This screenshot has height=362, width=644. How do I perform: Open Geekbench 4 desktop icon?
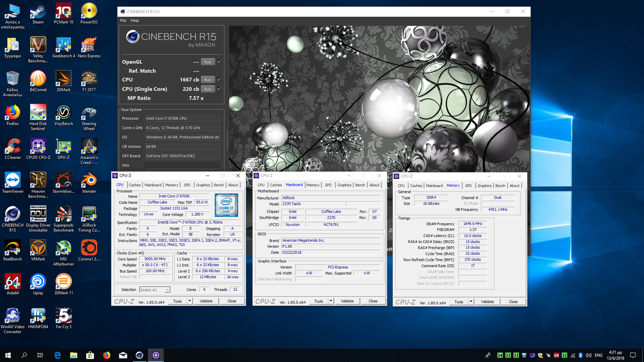coord(63,47)
